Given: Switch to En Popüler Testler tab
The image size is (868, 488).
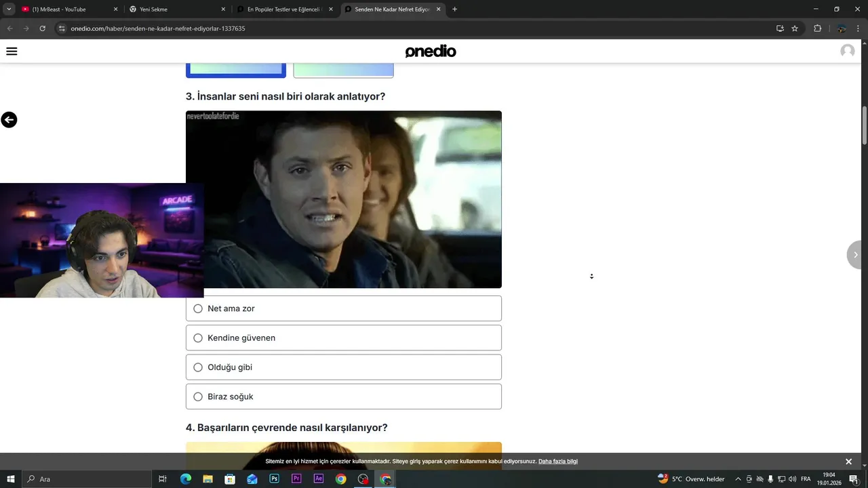Looking at the screenshot, I should (283, 9).
